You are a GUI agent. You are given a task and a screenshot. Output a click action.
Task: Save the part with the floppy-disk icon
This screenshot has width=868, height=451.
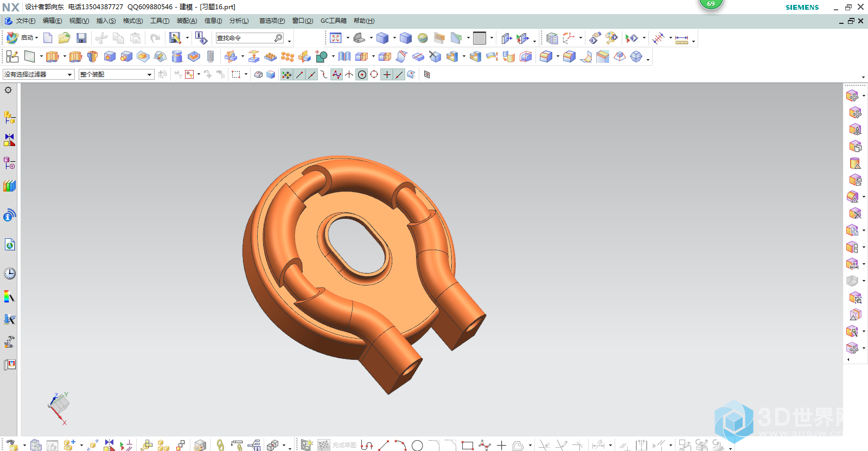[81, 38]
